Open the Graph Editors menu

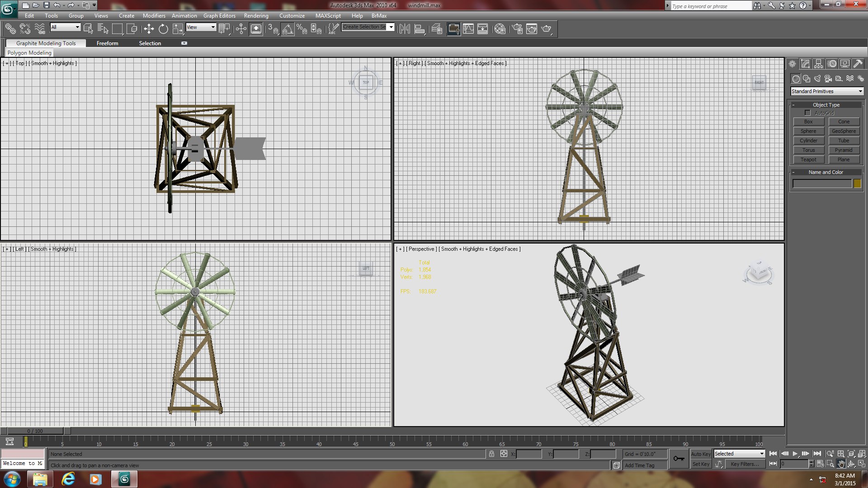coord(219,16)
